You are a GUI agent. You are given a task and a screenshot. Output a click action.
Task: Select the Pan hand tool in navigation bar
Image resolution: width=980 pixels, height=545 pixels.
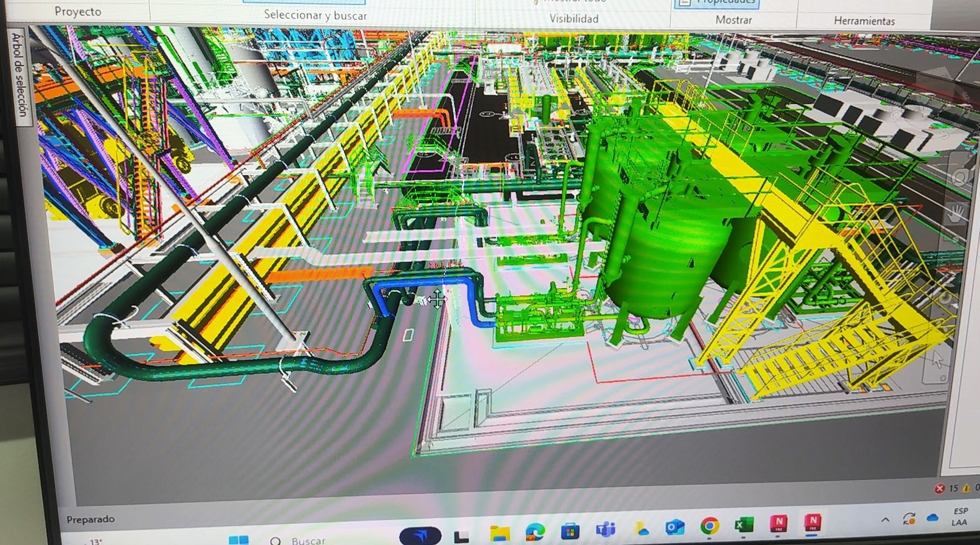click(x=956, y=214)
